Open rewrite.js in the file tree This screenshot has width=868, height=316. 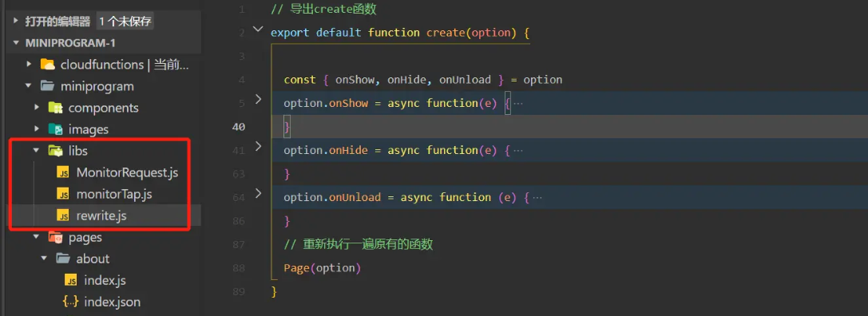pos(101,215)
